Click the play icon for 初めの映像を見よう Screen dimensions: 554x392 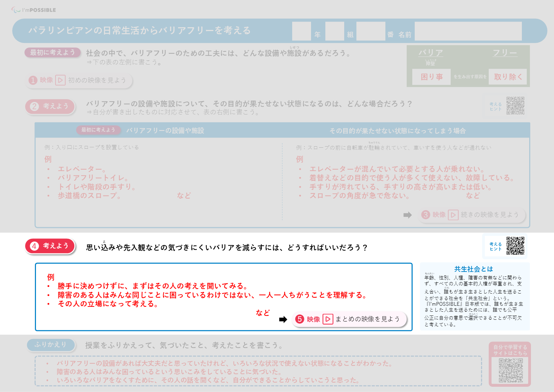tap(60, 80)
